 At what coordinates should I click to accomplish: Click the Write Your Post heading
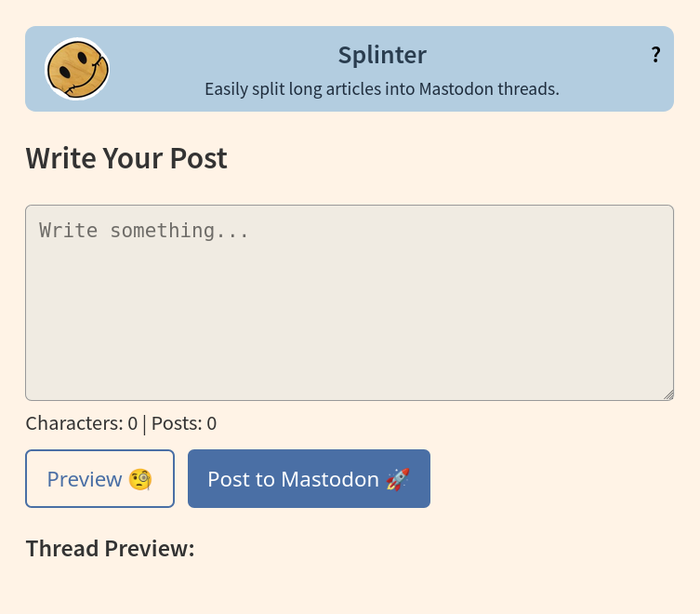pos(126,158)
